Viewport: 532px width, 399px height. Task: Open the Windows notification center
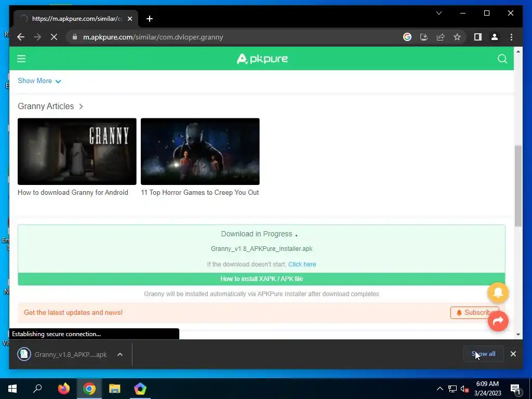click(x=515, y=389)
